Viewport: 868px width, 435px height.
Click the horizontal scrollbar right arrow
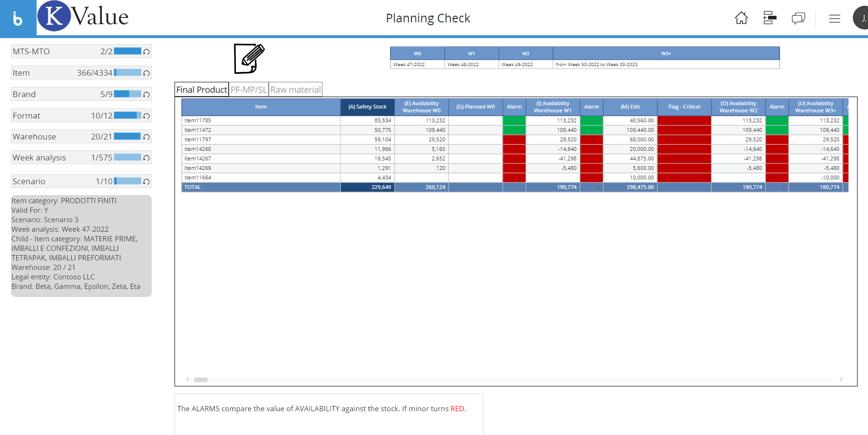841,379
